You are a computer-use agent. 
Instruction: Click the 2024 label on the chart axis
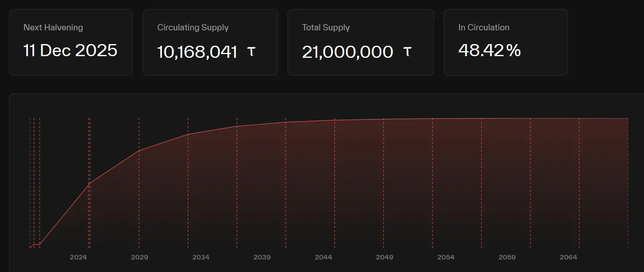pos(78,257)
